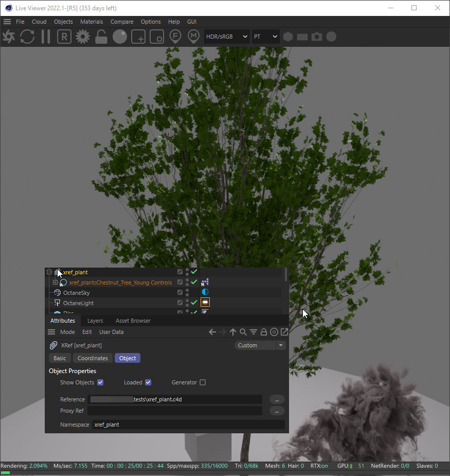Click the Octane send scene render icon
Image resolution: width=450 pixels, height=476 pixels.
coord(9,37)
